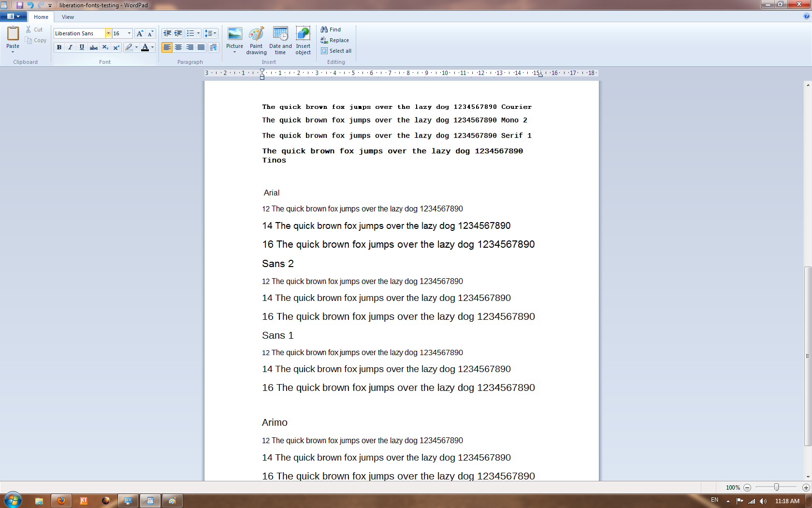Open WordPad help question icon
The image size is (812, 508).
806,16
